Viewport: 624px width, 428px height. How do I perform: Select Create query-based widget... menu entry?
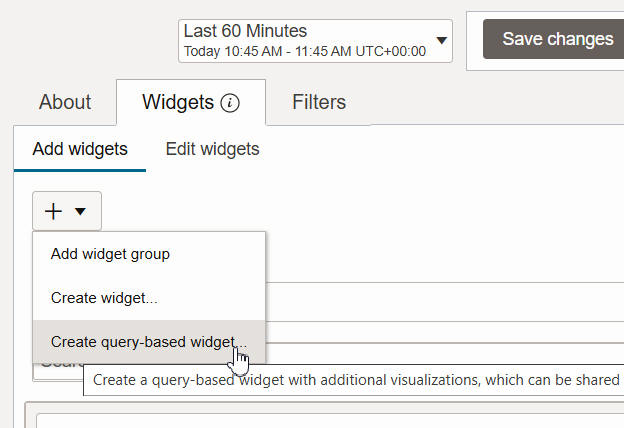148,342
